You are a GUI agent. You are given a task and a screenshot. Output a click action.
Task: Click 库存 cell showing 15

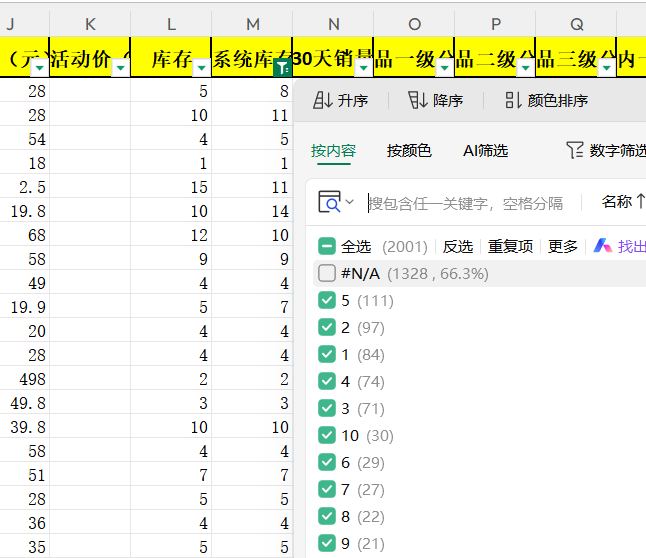[x=171, y=187]
